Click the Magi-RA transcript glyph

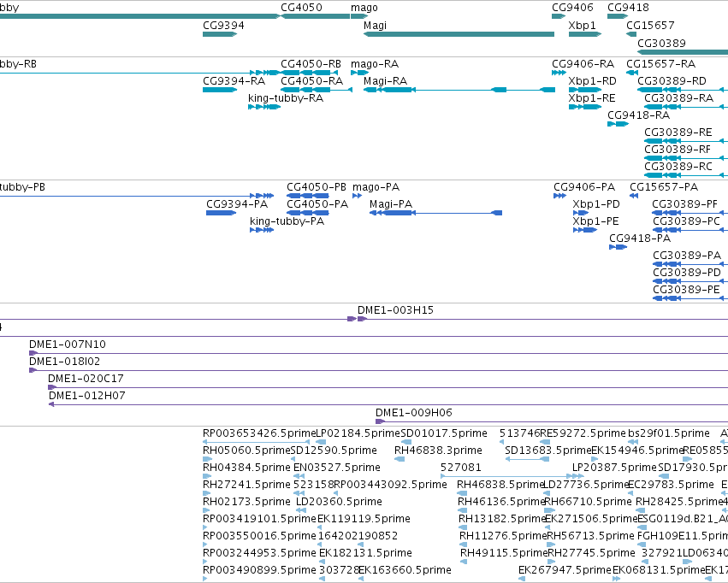point(459,90)
